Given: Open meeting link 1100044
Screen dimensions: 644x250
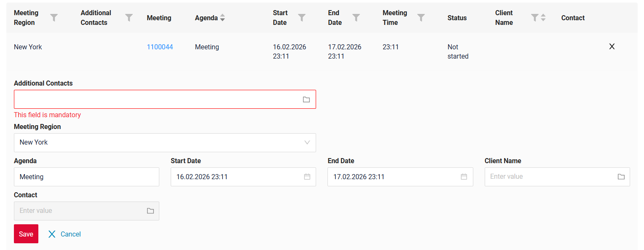Looking at the screenshot, I should 160,47.
